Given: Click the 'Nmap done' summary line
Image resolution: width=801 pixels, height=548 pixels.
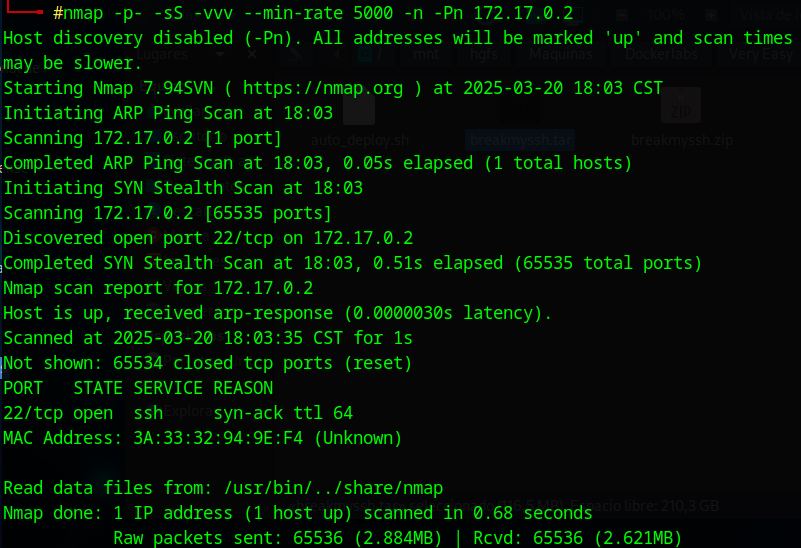Looking at the screenshot, I should (298, 513).
